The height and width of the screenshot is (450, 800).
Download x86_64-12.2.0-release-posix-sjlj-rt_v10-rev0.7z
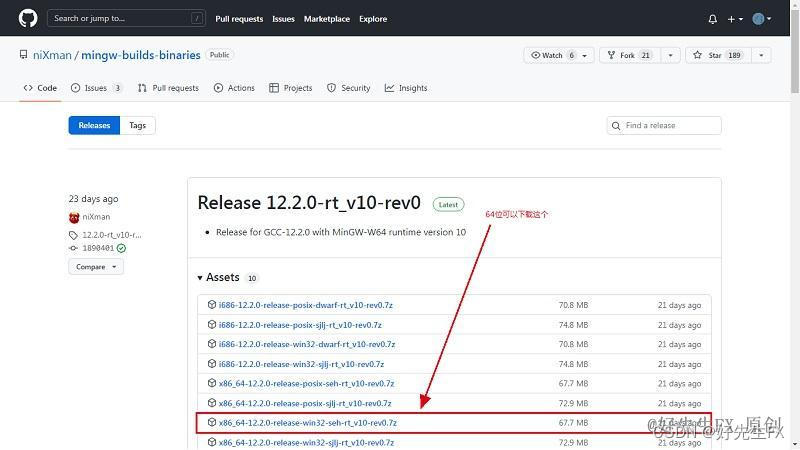pyautogui.click(x=305, y=404)
